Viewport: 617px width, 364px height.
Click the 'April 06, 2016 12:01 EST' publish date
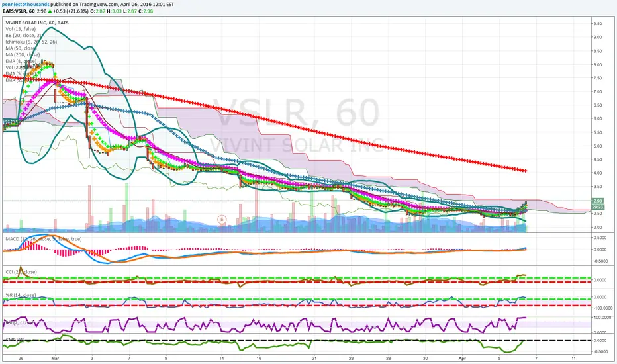[x=146, y=5]
